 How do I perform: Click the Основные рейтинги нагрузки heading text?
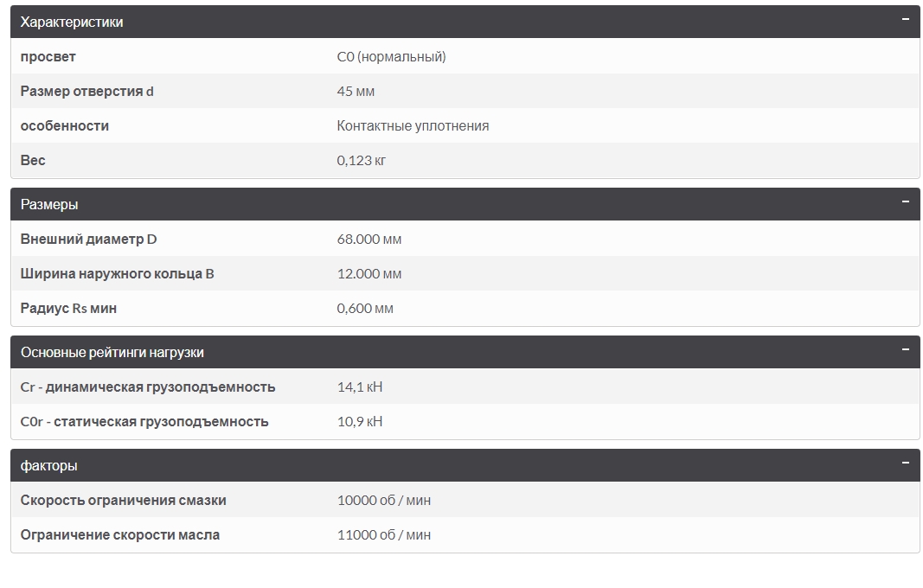click(112, 353)
